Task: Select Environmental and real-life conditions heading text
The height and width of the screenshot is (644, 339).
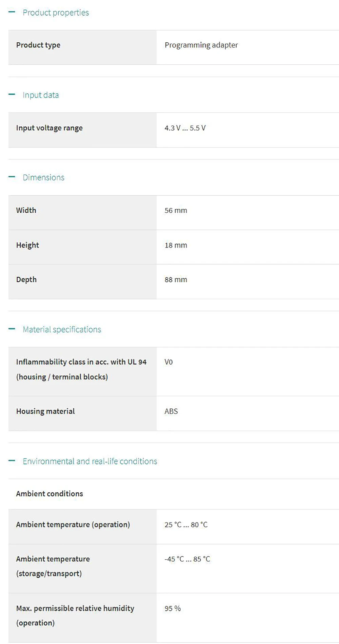Action: 90,461
